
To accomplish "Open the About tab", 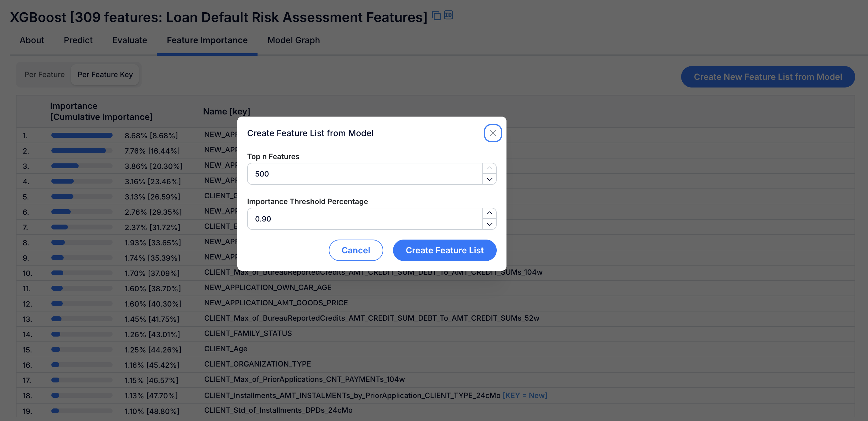I will point(32,40).
